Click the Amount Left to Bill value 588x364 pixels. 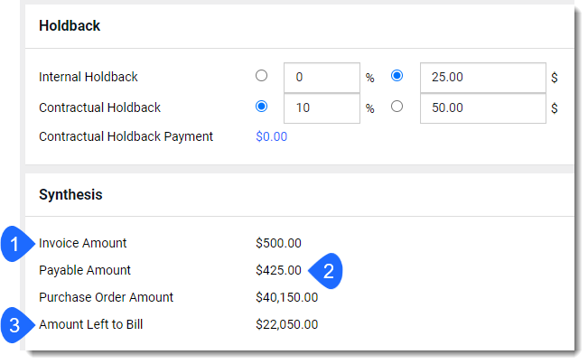[x=287, y=324]
